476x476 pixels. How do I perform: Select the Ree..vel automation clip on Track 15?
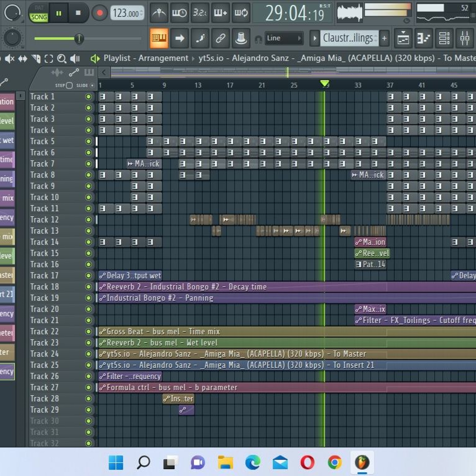tap(372, 253)
